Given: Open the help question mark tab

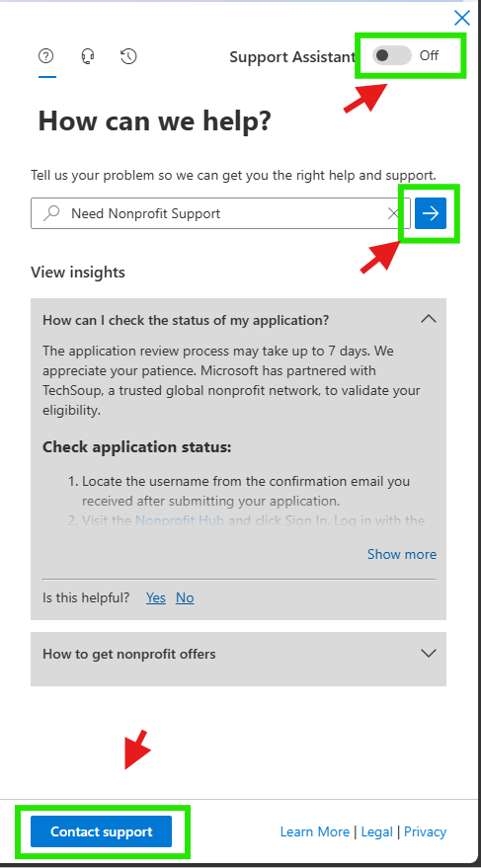Looking at the screenshot, I should point(46,56).
